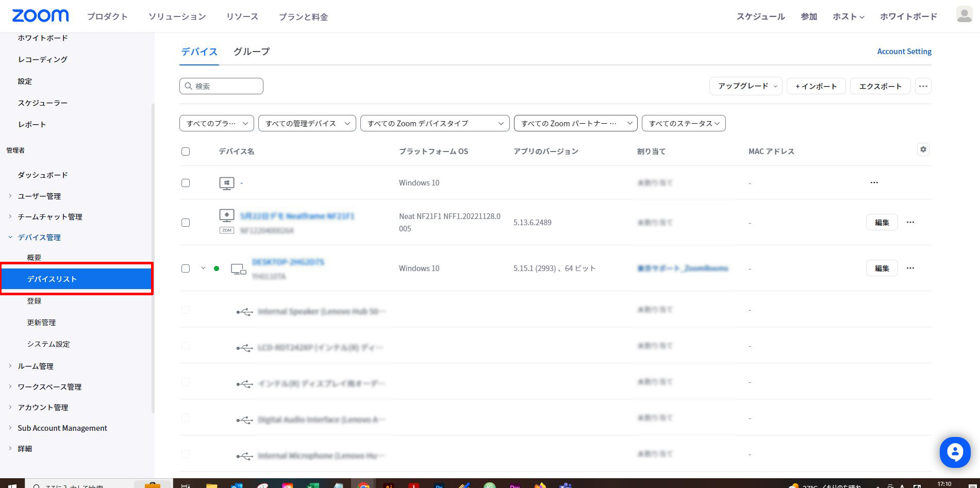This screenshot has height=488, width=980.
Task: Open the more menu for the "-" device row
Action: pos(874,182)
